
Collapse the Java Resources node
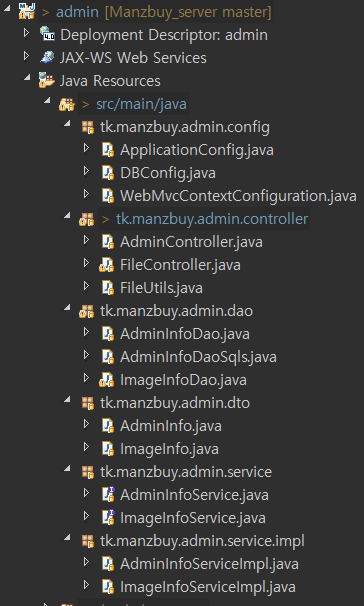(27, 77)
